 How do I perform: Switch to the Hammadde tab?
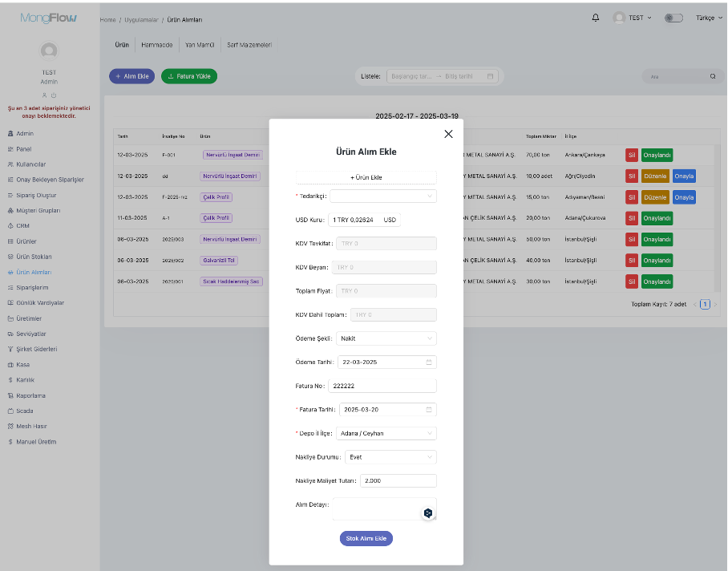click(x=157, y=45)
